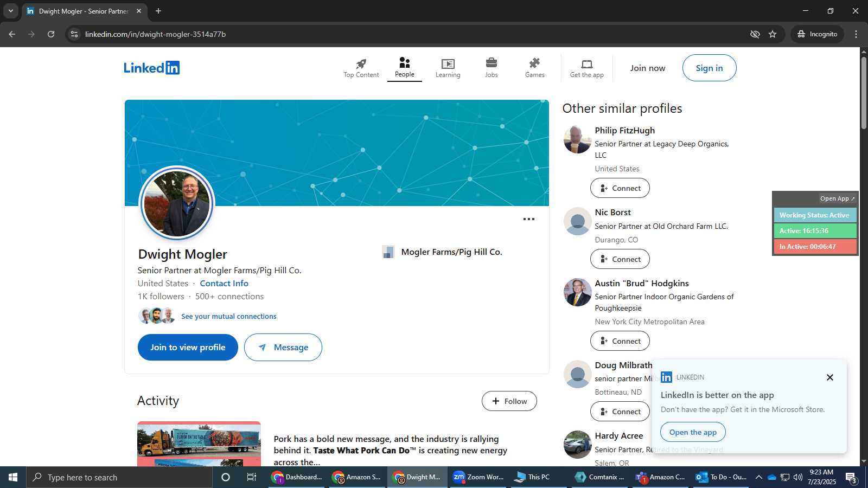Click Join to view profile button

(x=188, y=347)
